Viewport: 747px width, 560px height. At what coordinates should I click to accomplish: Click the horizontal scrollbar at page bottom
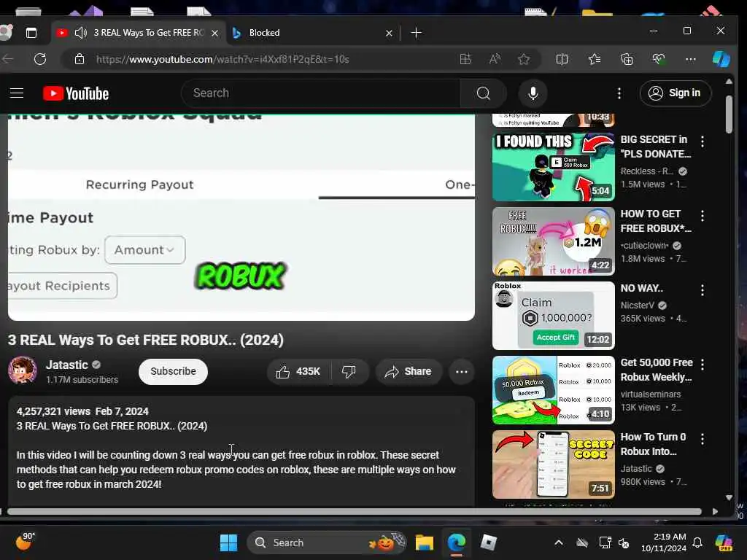[354, 511]
